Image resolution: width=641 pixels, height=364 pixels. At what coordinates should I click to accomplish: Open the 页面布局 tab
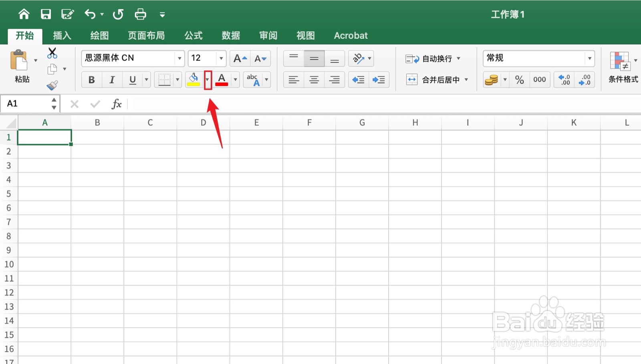[146, 36]
